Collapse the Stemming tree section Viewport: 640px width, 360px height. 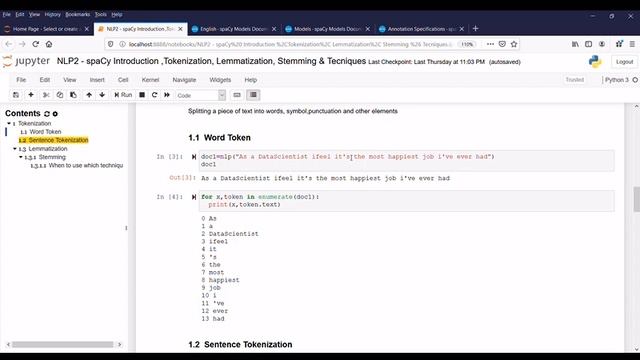[21, 157]
